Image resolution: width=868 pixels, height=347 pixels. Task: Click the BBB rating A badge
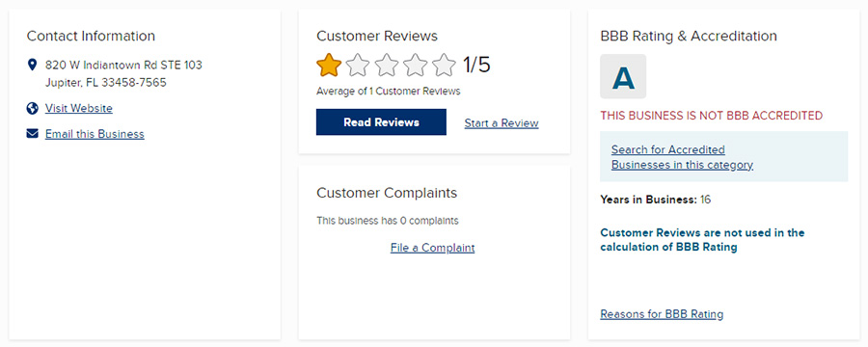click(x=623, y=76)
